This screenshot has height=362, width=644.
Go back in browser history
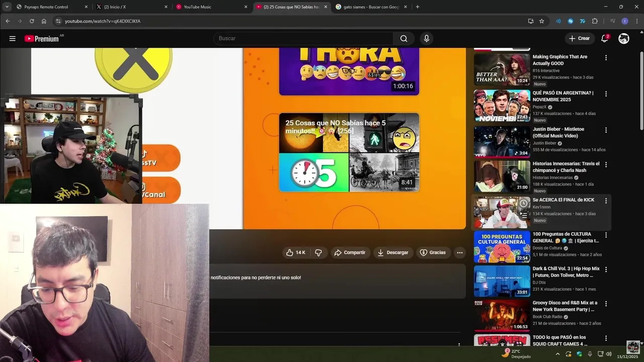(x=8, y=21)
